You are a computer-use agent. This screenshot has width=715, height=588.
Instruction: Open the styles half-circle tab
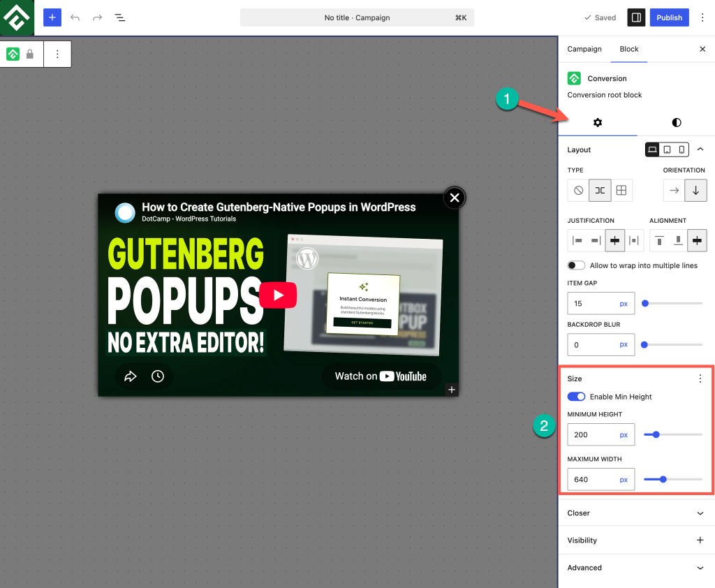click(676, 122)
